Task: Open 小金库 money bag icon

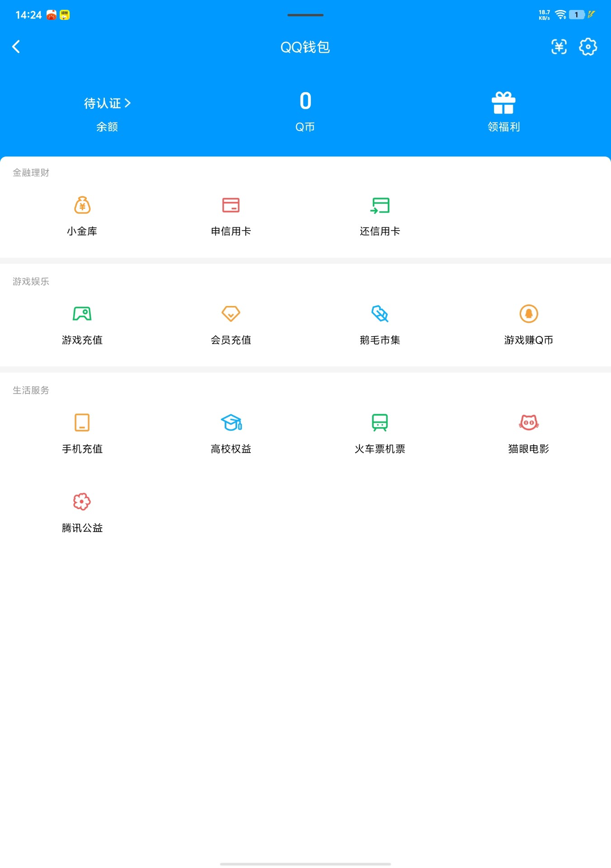Action: [x=82, y=205]
